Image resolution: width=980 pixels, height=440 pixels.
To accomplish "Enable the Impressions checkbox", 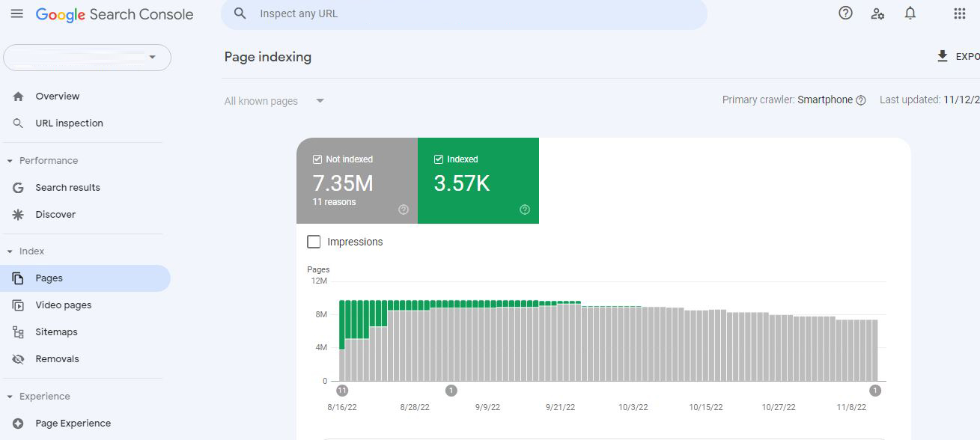I will tap(314, 242).
